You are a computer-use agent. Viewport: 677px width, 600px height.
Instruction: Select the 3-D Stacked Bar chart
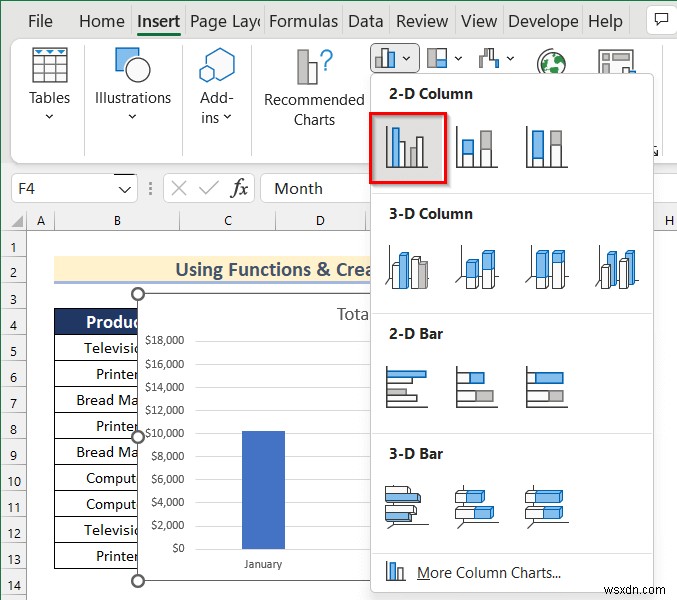pyautogui.click(x=477, y=507)
